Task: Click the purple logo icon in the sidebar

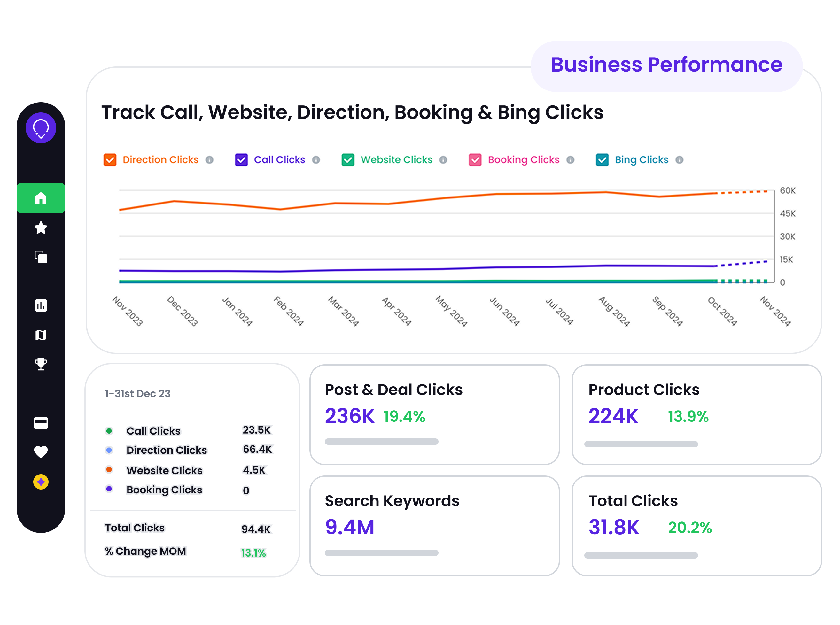Action: coord(41,128)
